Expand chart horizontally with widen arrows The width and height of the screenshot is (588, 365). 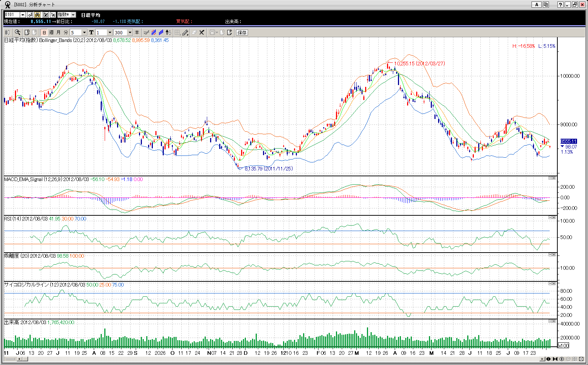548,359
